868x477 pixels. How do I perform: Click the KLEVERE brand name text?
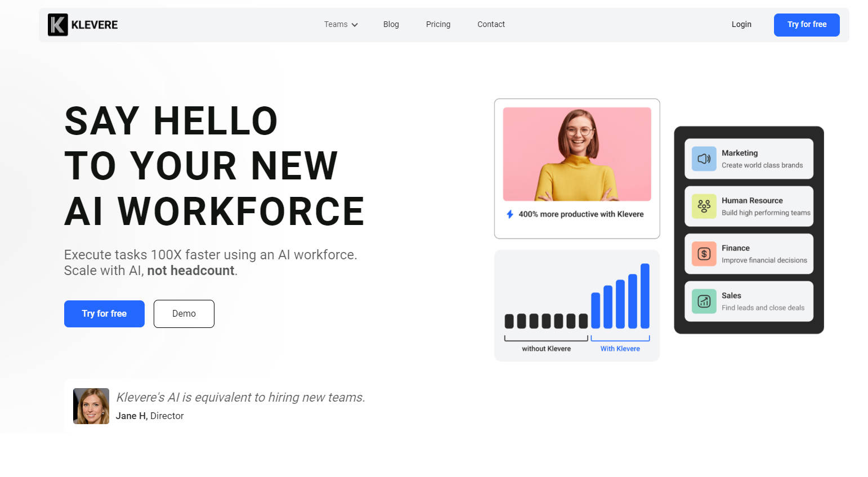[95, 25]
